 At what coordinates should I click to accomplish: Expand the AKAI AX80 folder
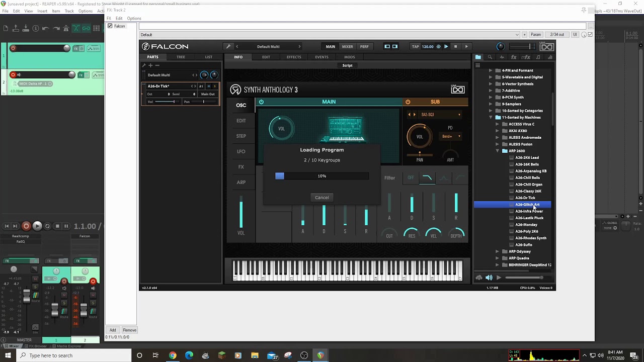(498, 131)
